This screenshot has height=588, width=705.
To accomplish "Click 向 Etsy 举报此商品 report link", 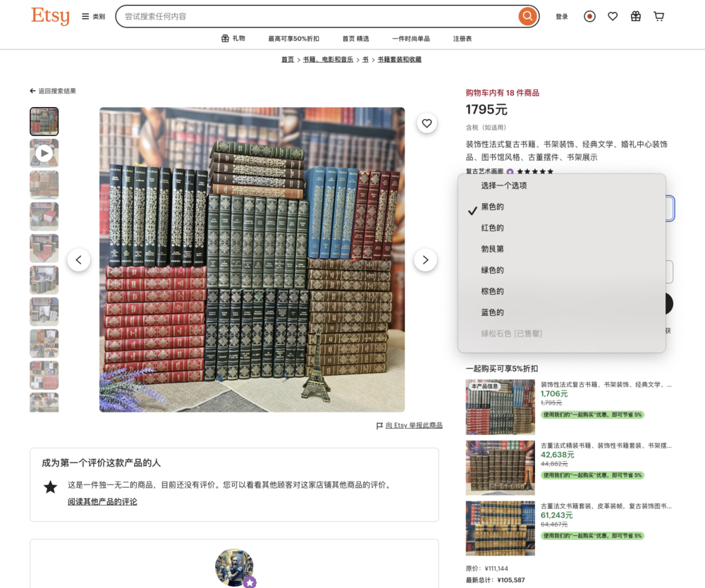I will coord(413,425).
